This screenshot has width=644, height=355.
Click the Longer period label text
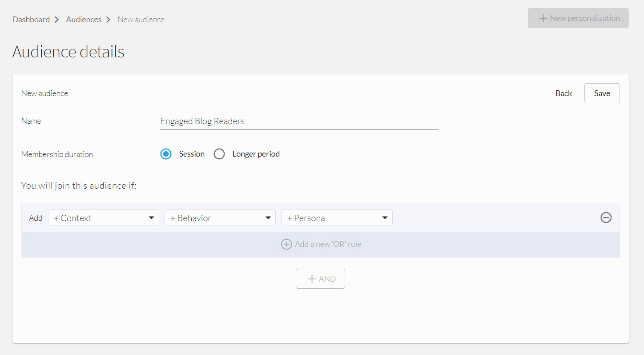256,154
